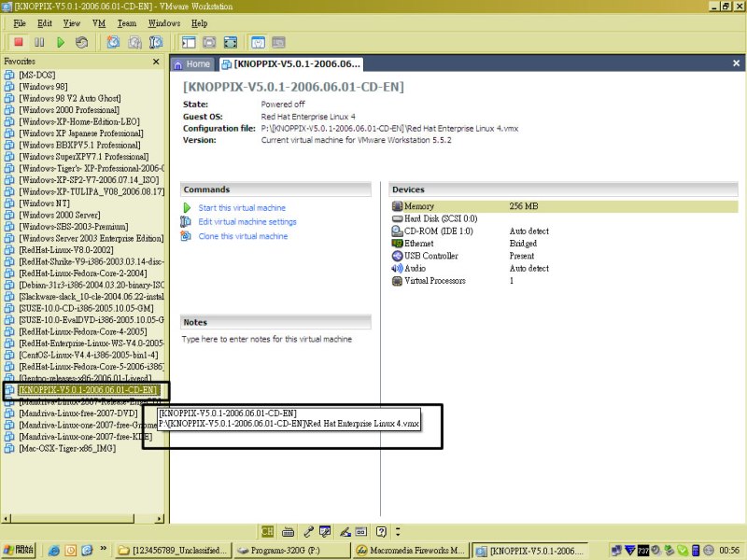The width and height of the screenshot is (747, 560).
Task: Open the Windows menu
Action: [164, 23]
